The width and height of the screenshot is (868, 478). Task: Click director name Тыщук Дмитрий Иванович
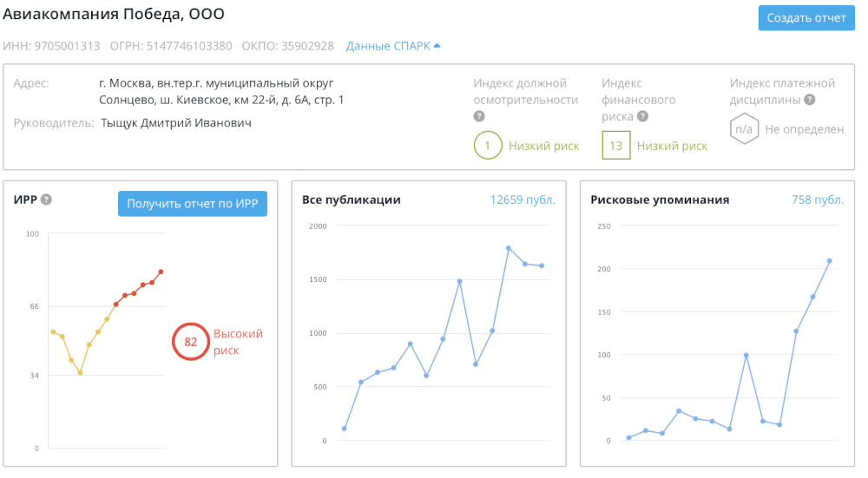[x=176, y=123]
